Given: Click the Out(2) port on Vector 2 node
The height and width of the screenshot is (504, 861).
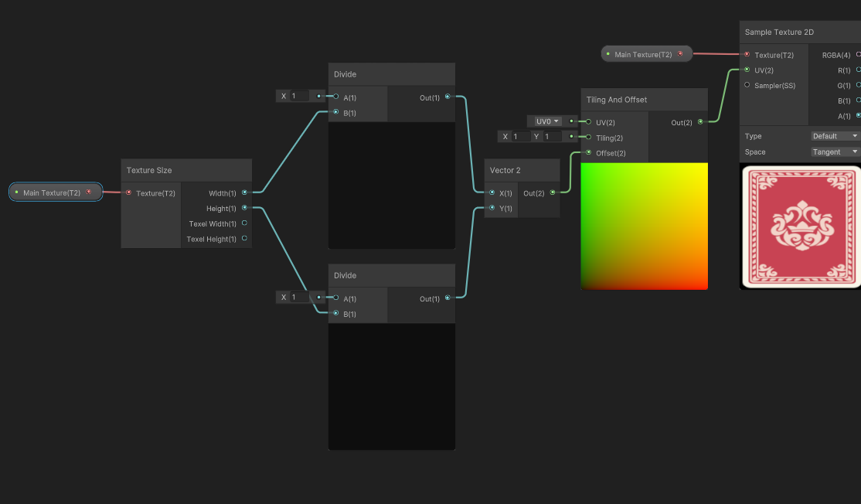Looking at the screenshot, I should 552,192.
